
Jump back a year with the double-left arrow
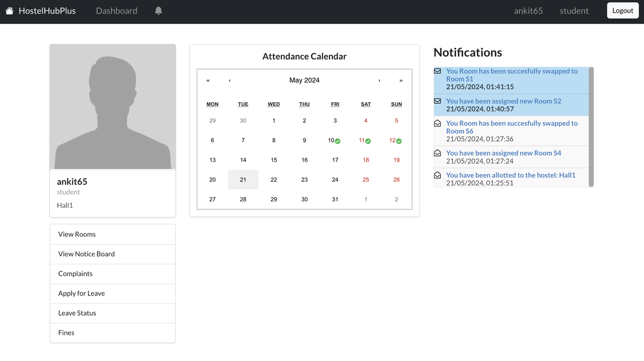pyautogui.click(x=208, y=80)
